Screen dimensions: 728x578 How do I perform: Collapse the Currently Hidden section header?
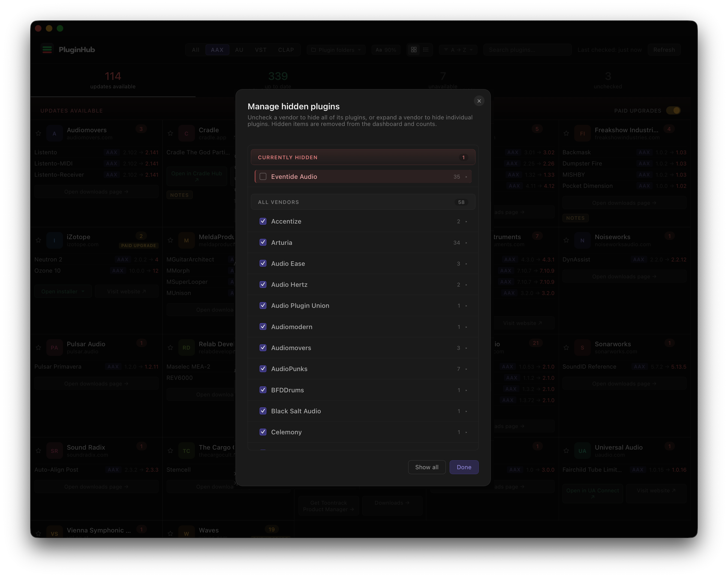coord(363,157)
